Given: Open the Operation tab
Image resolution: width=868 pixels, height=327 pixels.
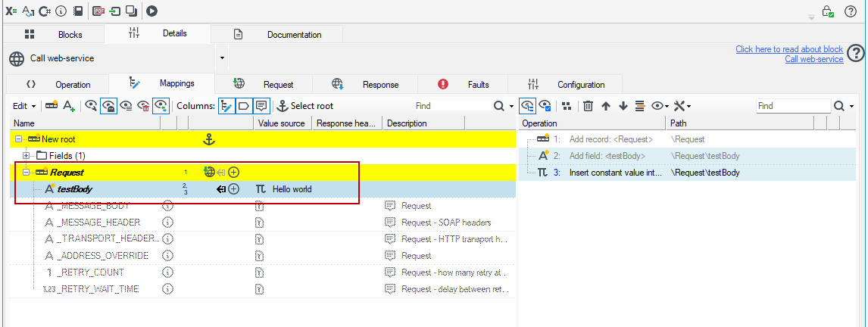Looking at the screenshot, I should point(58,85).
